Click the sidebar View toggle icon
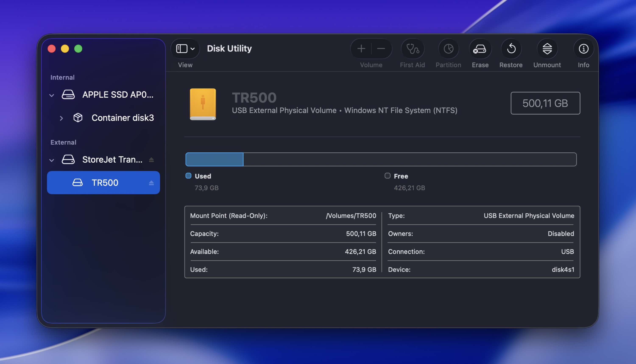Screen dimensions: 636x364 pyautogui.click(x=182, y=49)
